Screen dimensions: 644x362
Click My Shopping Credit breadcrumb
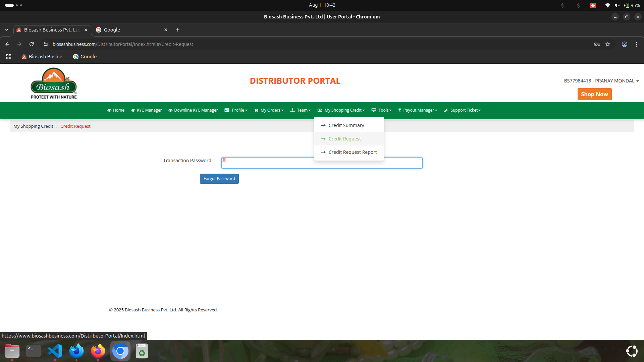click(33, 126)
